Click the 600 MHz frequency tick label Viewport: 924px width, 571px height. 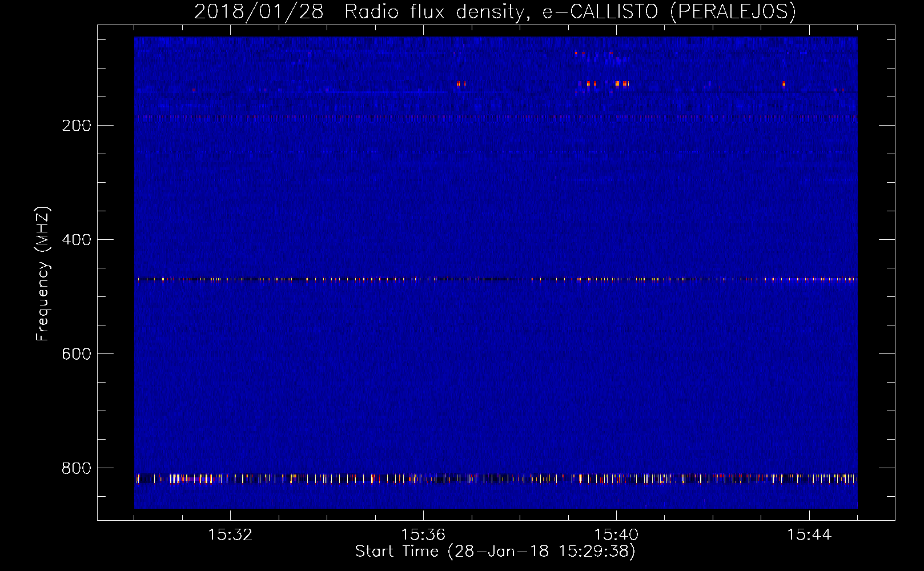coord(77,354)
